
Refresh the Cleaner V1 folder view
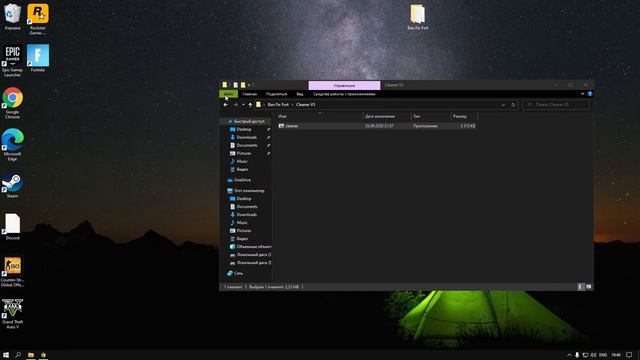coord(513,105)
